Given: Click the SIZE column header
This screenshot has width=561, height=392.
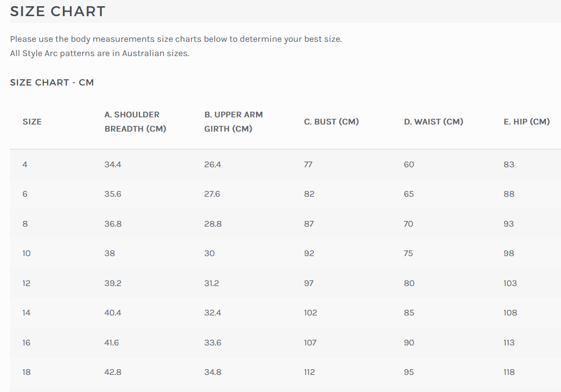Looking at the screenshot, I should tap(32, 122).
